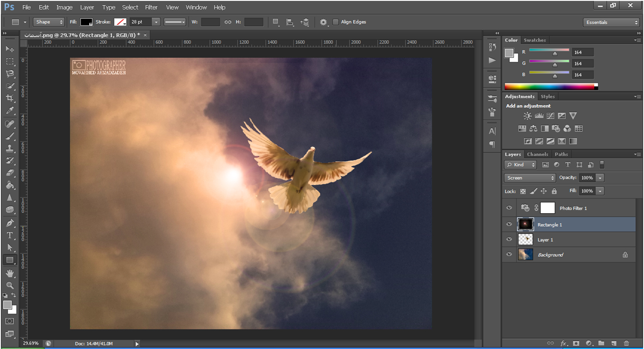Switch to the Paths tab
Screen dimensions: 644x349
tap(561, 154)
